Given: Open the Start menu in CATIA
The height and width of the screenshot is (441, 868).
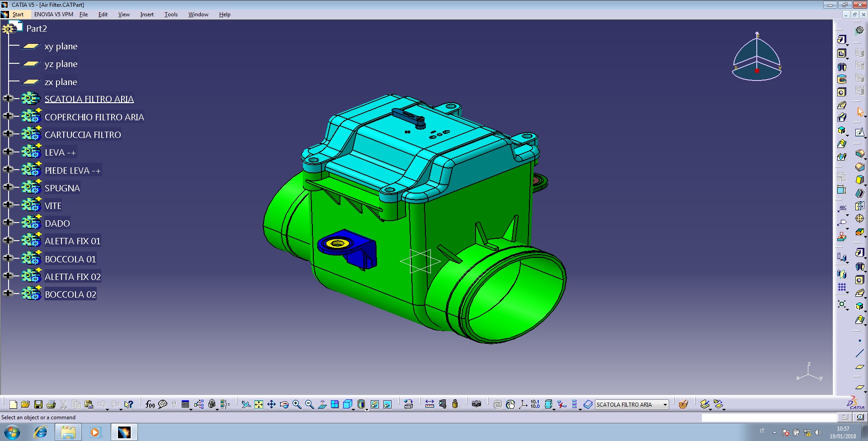Looking at the screenshot, I should coord(18,14).
